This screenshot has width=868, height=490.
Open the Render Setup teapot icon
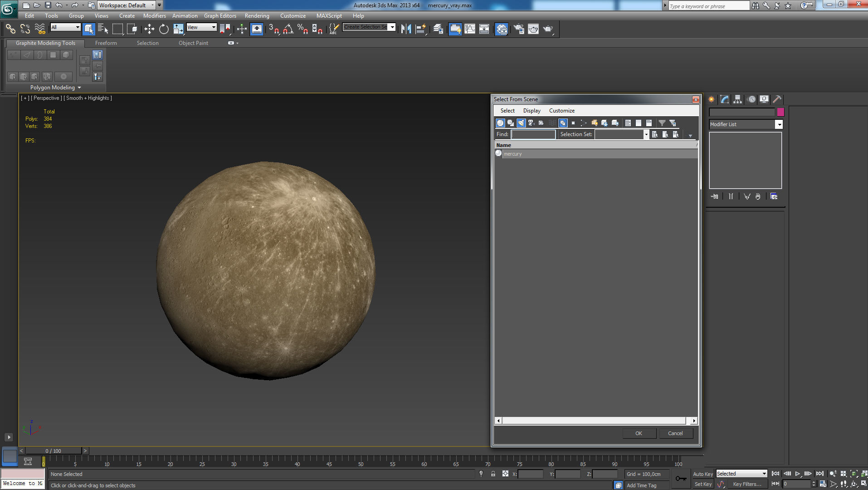click(x=518, y=29)
